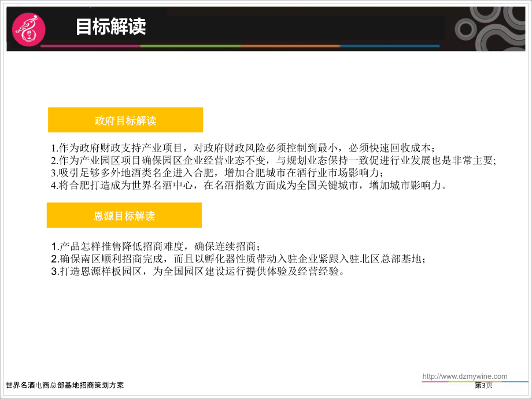Screen dimensions: 532x399
Task: Click the 第3页 page number
Action: pos(483,385)
